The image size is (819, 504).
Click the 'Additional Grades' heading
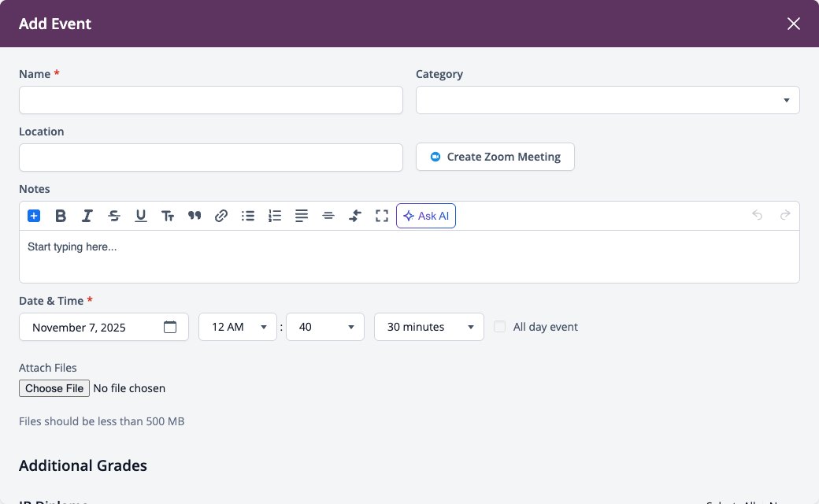pos(83,465)
